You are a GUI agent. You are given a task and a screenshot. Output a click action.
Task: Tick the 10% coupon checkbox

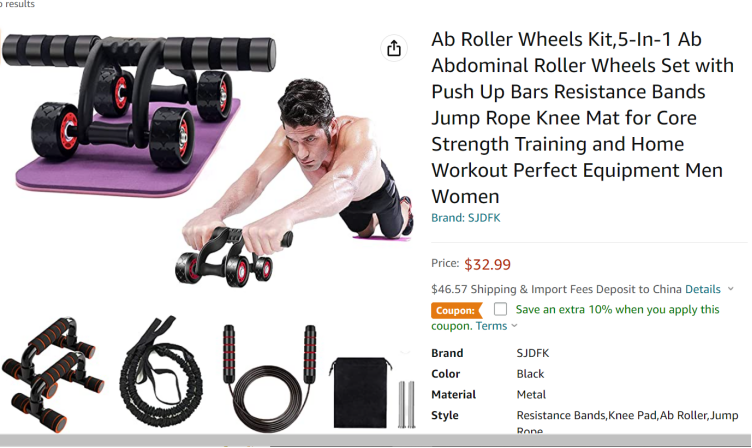click(x=500, y=309)
